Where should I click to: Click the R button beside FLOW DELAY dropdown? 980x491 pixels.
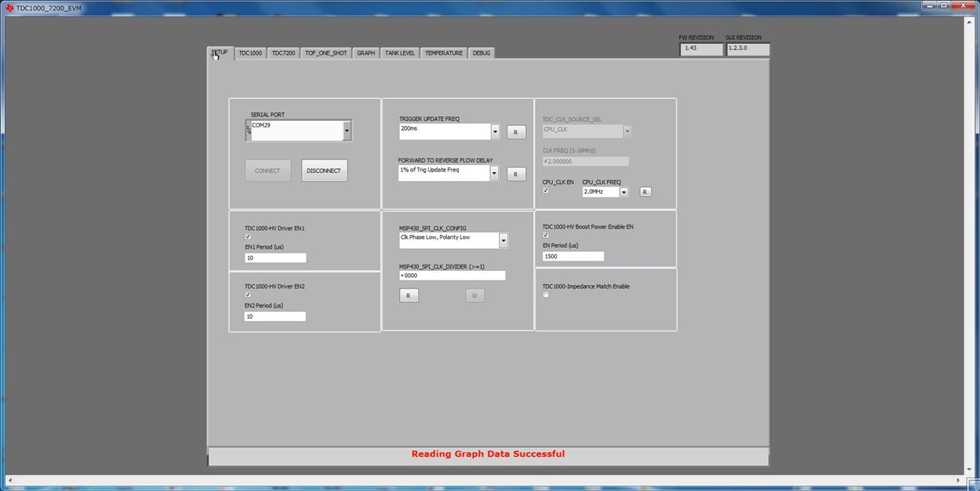point(516,174)
